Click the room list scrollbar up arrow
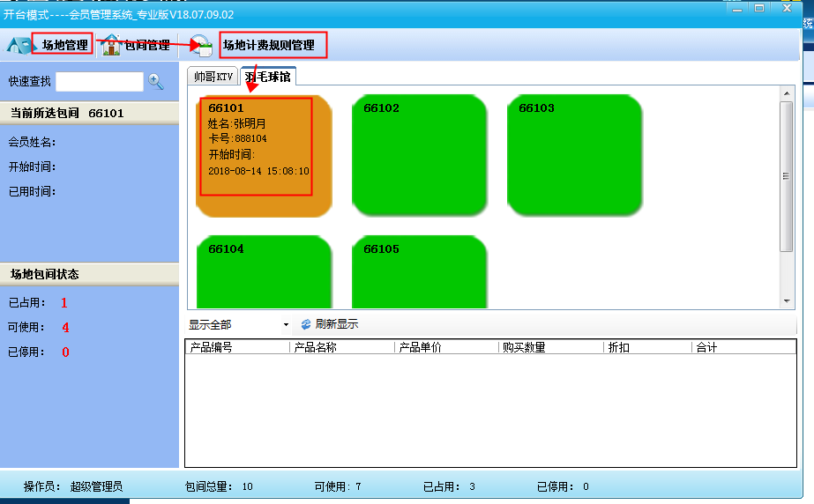Screen dimensions: 814x504 pyautogui.click(x=787, y=93)
